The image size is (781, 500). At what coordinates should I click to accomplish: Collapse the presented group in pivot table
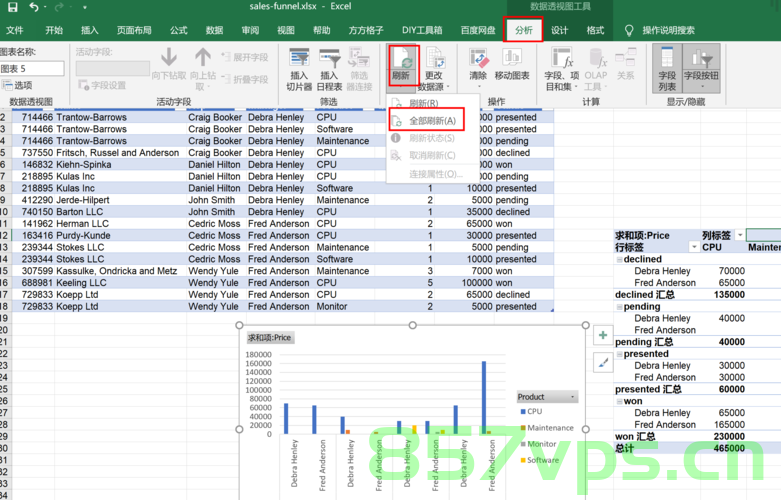[x=620, y=354]
